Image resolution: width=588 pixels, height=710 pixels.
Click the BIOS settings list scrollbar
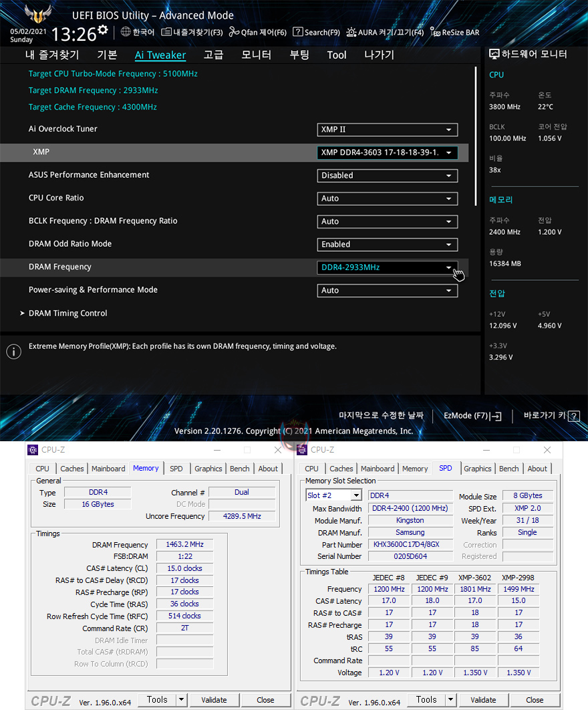(476, 136)
